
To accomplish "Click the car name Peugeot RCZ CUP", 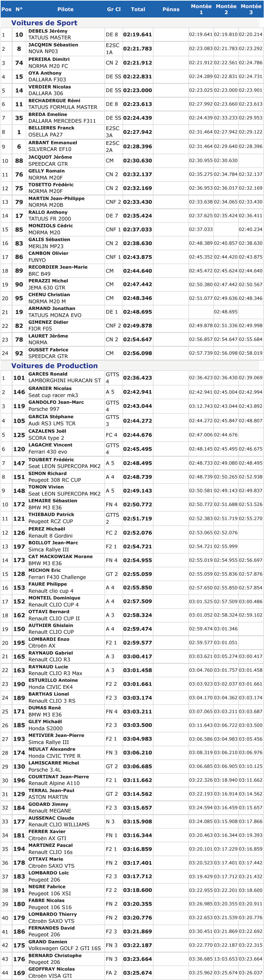I will 50,521.
